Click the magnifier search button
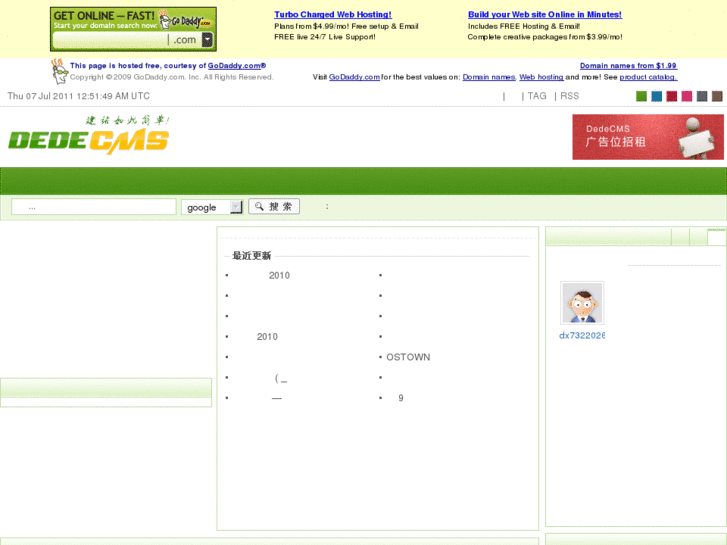The width and height of the screenshot is (727, 545). coord(274,206)
